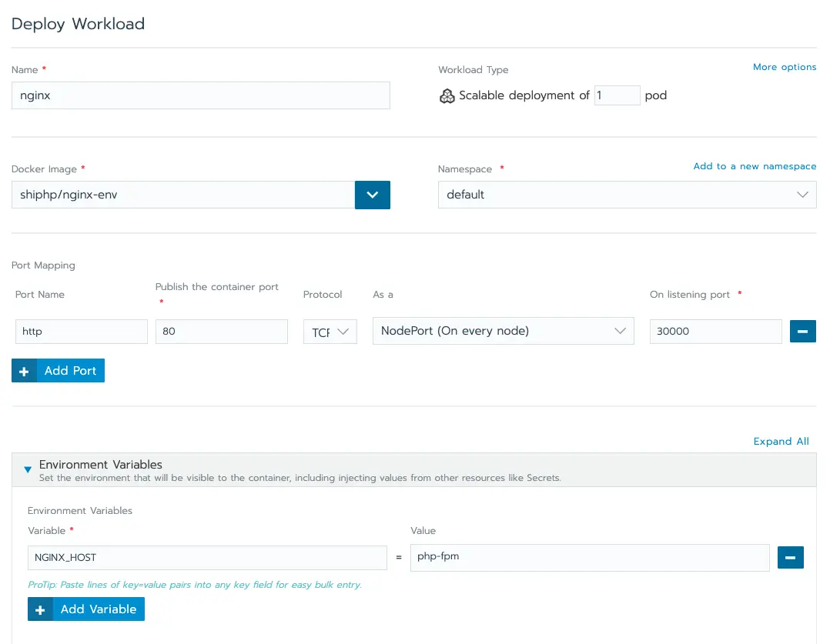830x644 pixels.
Task: Edit the php-fpm value field
Action: (x=589, y=558)
